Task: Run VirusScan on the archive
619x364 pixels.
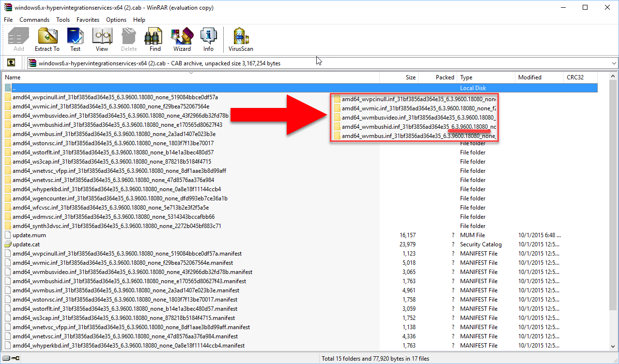Action: 241,36
